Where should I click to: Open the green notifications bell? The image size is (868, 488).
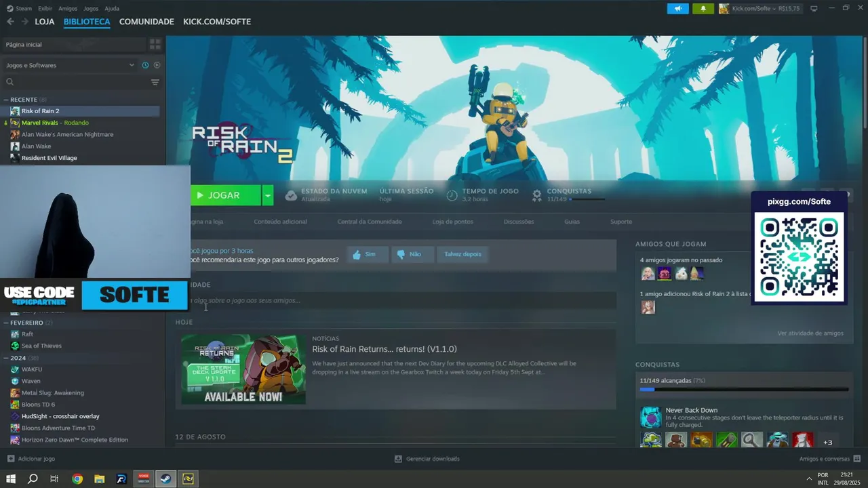[x=703, y=9]
